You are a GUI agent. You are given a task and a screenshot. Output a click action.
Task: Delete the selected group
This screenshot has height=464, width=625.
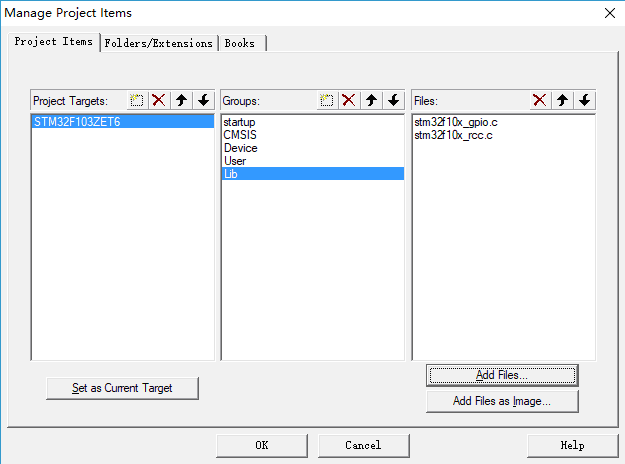pyautogui.click(x=349, y=100)
